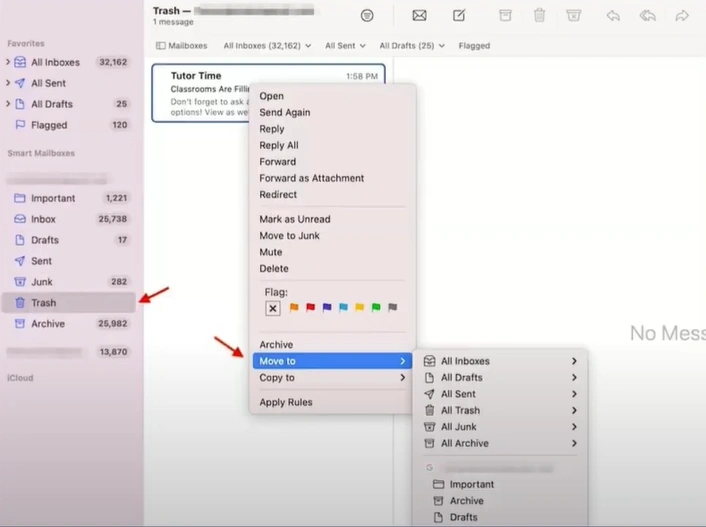Expand All Inboxes in Move to submenu

pos(500,361)
